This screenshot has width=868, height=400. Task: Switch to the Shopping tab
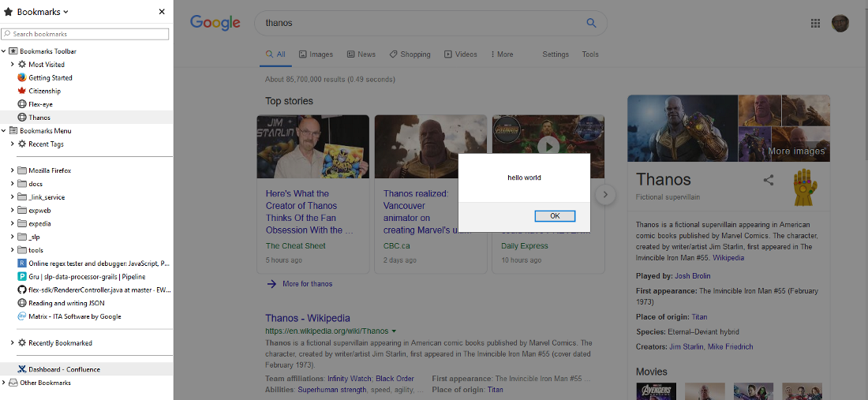click(x=410, y=54)
